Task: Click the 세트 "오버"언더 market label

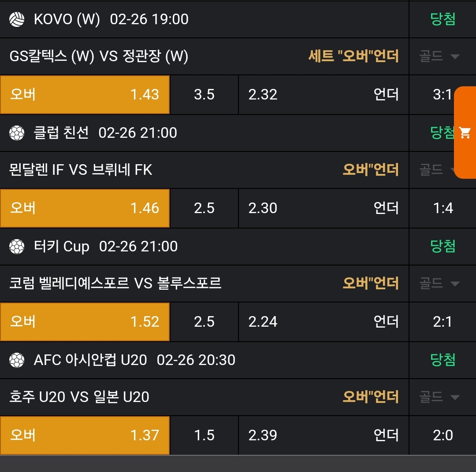Action: click(x=353, y=56)
